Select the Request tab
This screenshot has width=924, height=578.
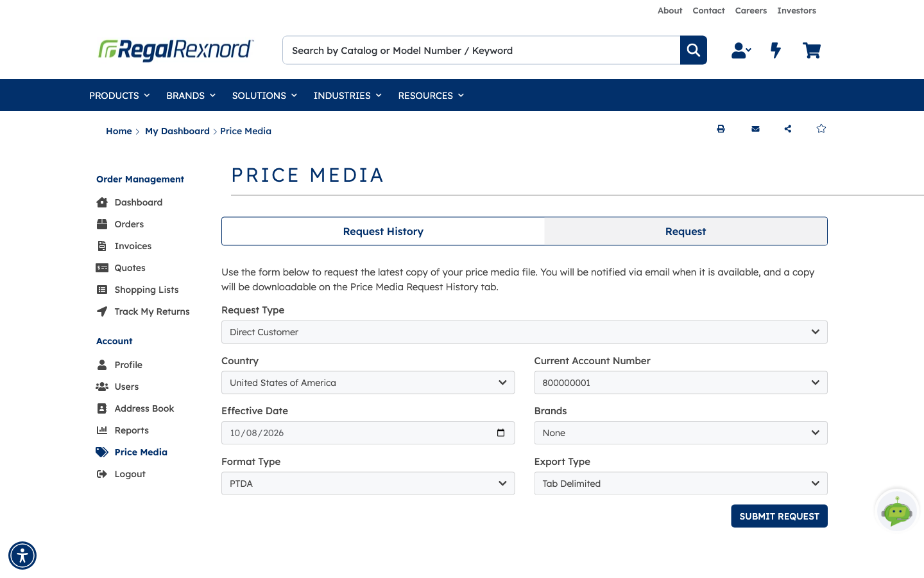[x=685, y=231]
